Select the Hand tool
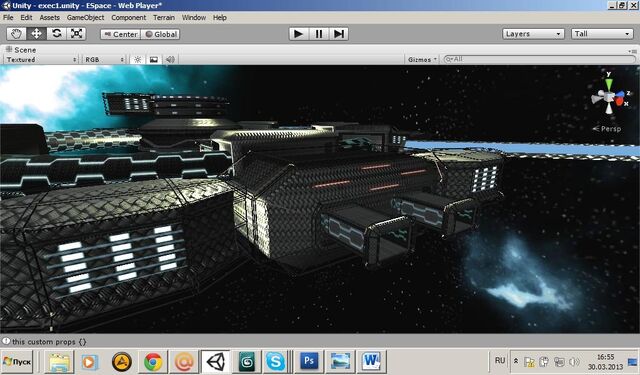Viewport: 640px width, 375px height. [16, 34]
